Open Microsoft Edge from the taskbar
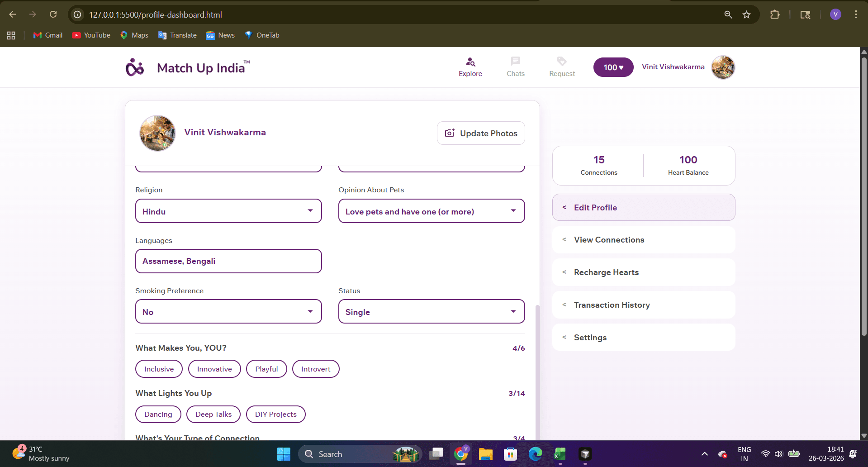The height and width of the screenshot is (467, 868). (536, 454)
